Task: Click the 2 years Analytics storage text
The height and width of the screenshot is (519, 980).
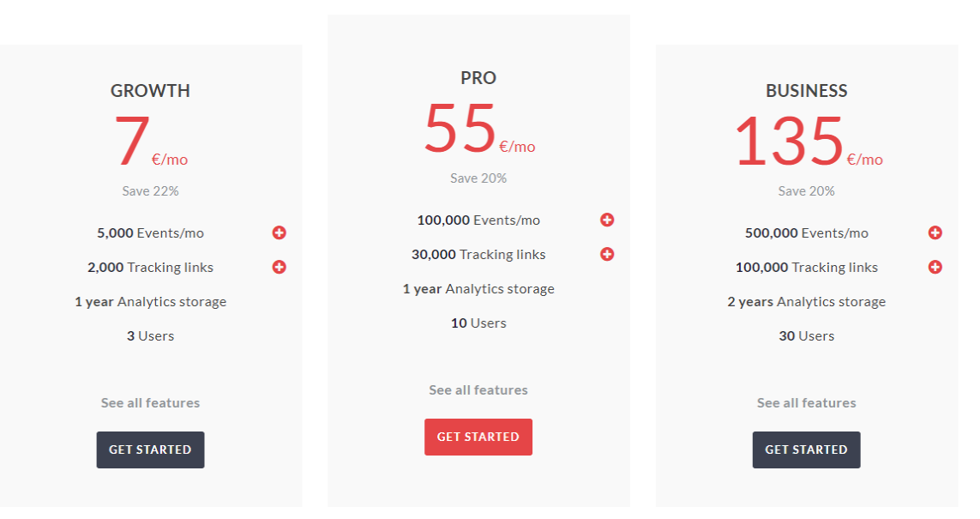Action: tap(806, 302)
